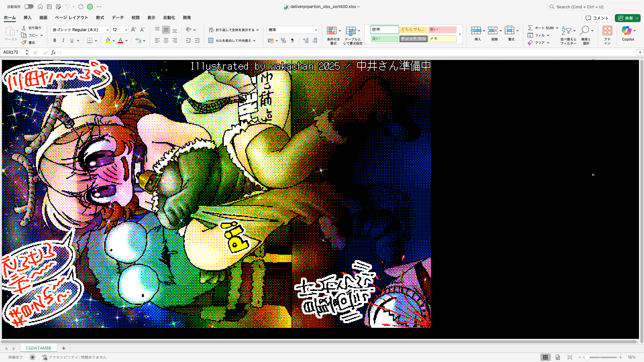
Task: Select the fill color bucket icon
Action: click(107, 41)
